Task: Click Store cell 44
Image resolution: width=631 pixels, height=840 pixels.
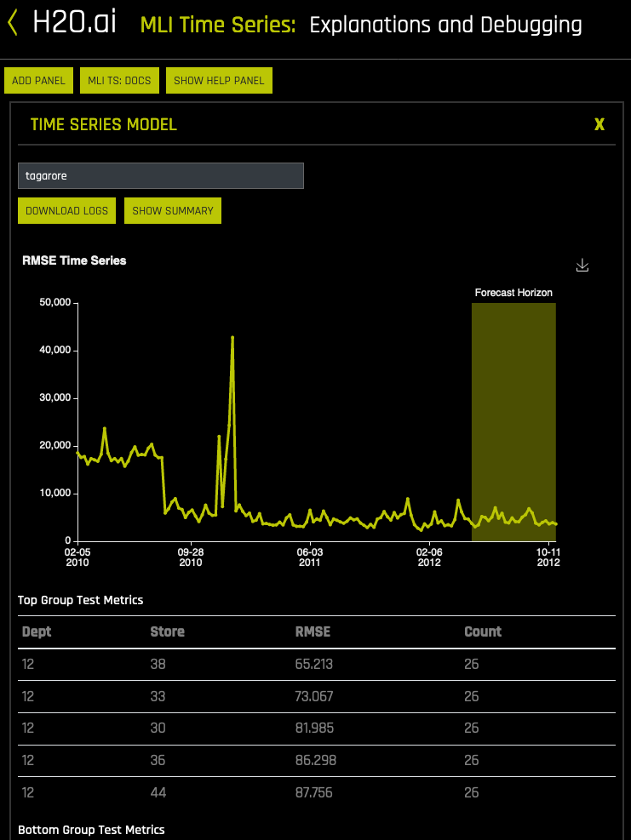Action: click(158, 792)
